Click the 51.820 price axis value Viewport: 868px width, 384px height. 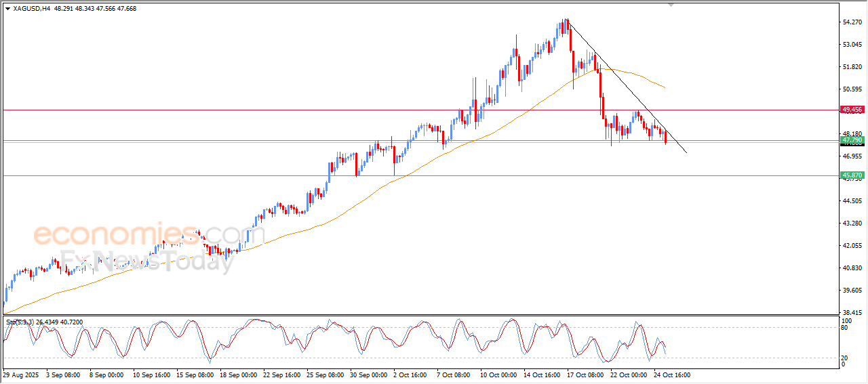(x=852, y=67)
